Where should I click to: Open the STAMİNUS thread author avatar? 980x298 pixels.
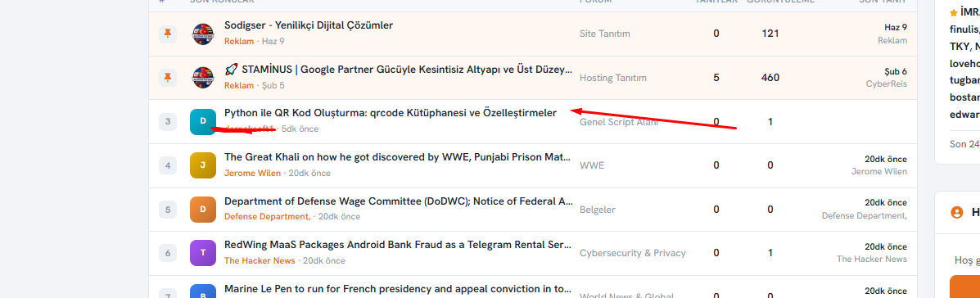(203, 78)
